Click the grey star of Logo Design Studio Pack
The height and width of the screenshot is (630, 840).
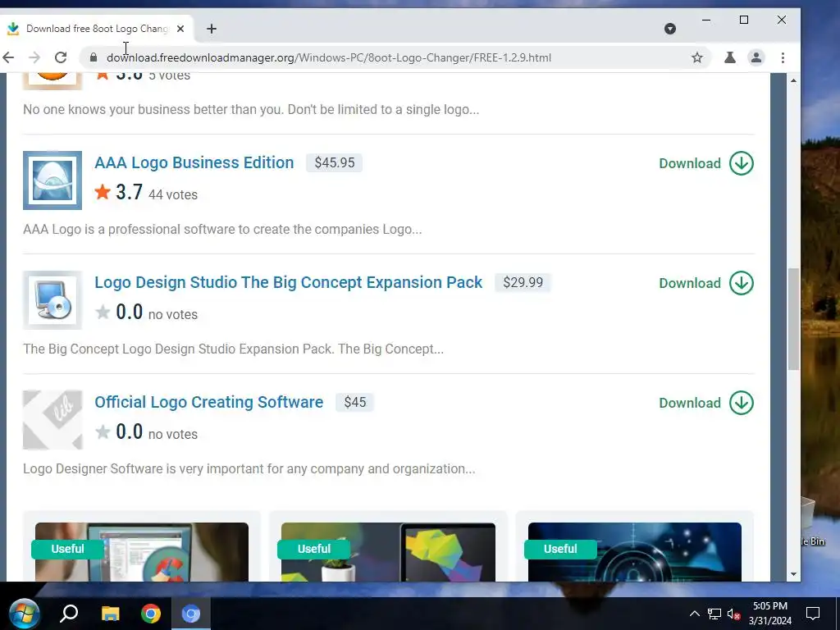click(103, 311)
